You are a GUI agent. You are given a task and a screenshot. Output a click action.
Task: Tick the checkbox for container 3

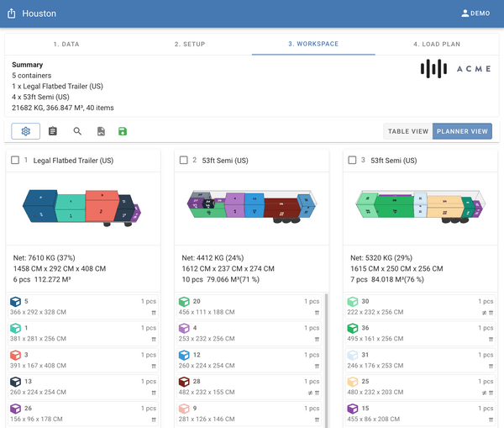(352, 161)
